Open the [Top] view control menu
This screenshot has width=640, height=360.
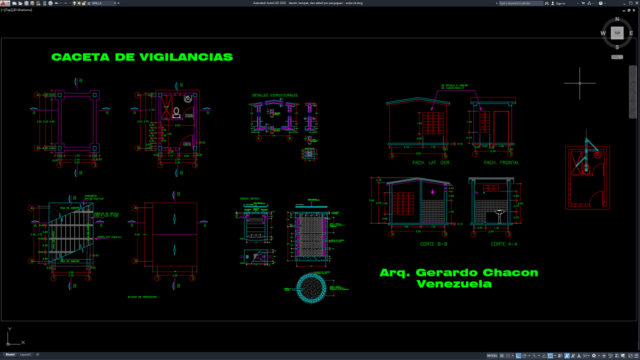[x=7, y=10]
